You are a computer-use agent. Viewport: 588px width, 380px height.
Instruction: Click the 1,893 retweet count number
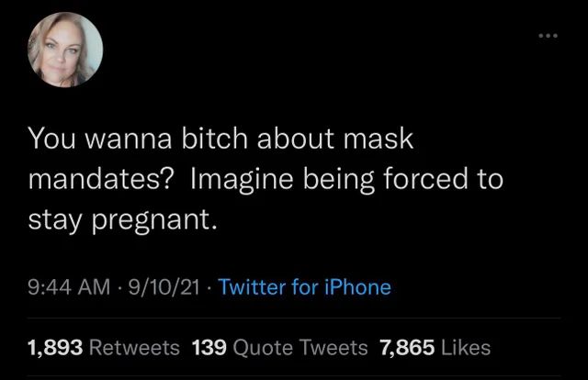[53, 348]
